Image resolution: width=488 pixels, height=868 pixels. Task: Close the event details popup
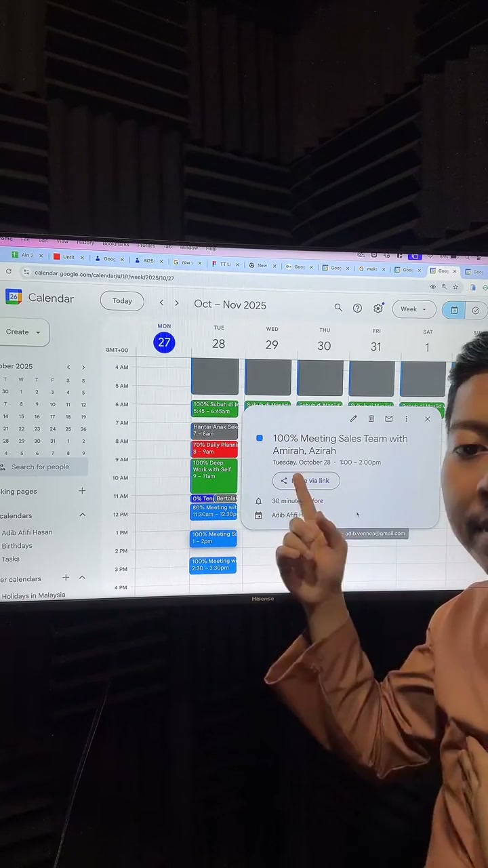point(428,419)
